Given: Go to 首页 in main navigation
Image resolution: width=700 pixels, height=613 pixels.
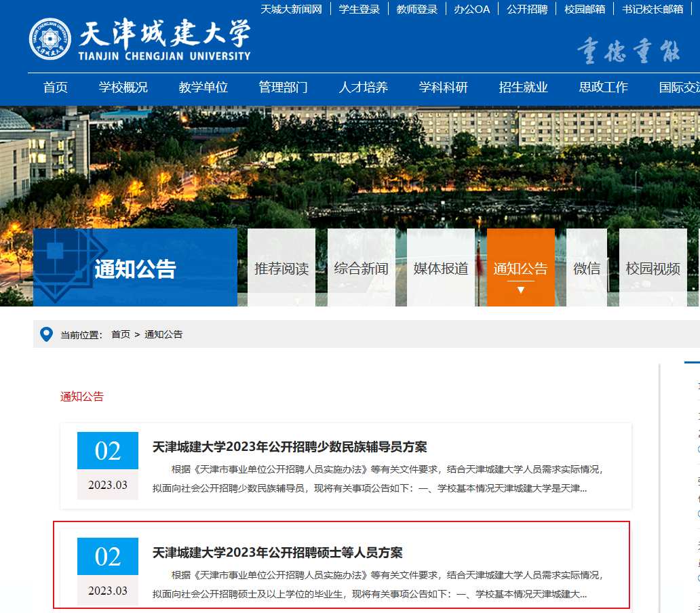Looking at the screenshot, I should (56, 87).
